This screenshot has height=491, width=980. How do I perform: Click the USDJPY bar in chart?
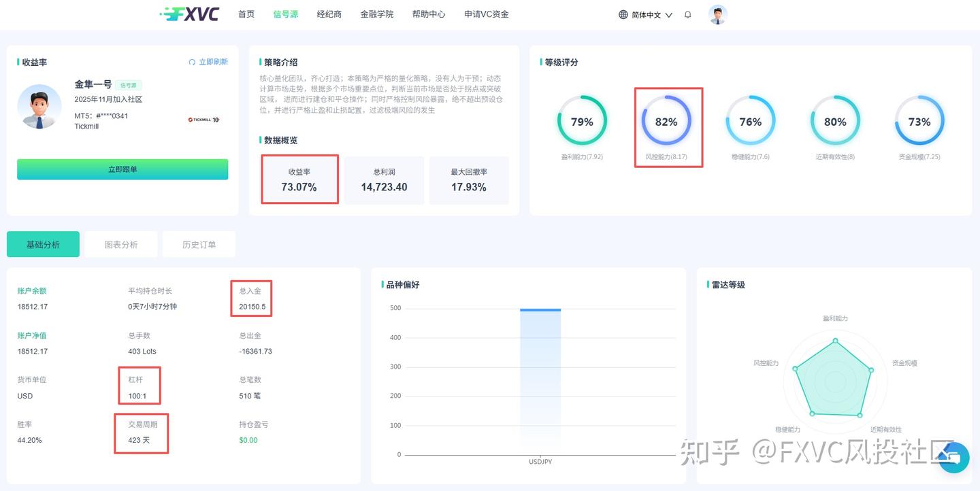pos(540,382)
